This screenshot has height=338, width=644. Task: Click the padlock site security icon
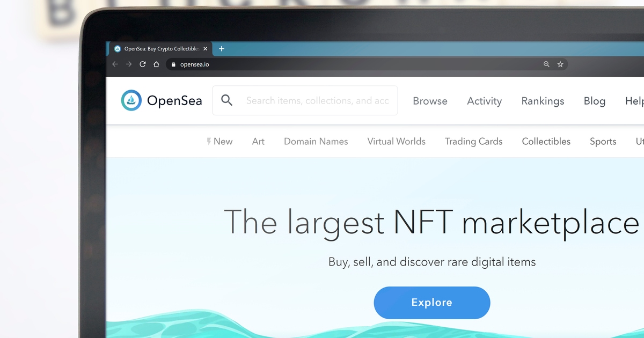coord(173,64)
